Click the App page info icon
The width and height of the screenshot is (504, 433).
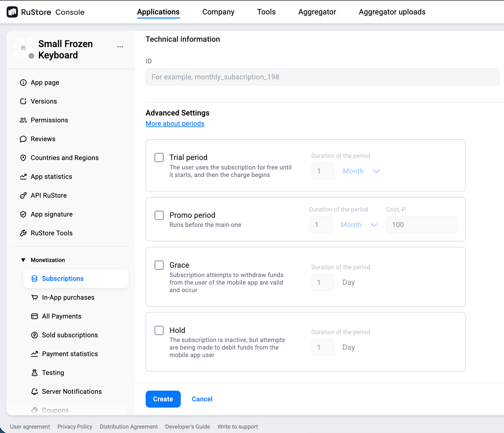(x=23, y=83)
